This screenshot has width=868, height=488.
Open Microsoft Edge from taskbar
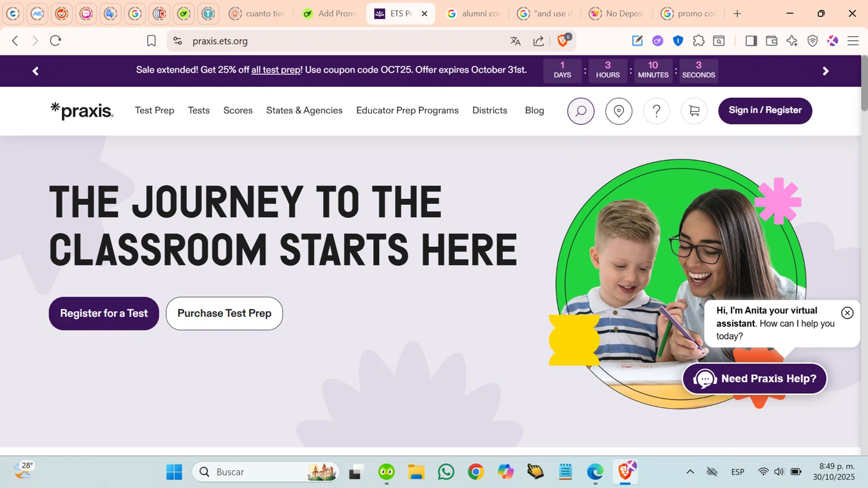(595, 472)
